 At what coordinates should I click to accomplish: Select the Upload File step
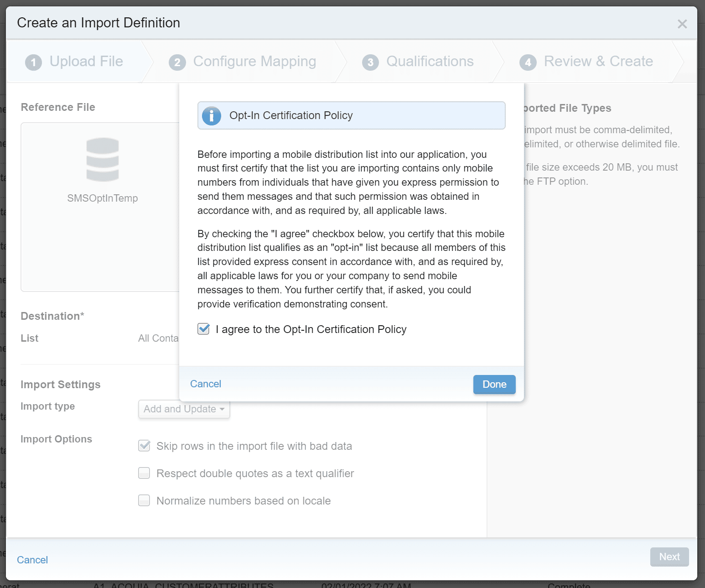coord(86,62)
